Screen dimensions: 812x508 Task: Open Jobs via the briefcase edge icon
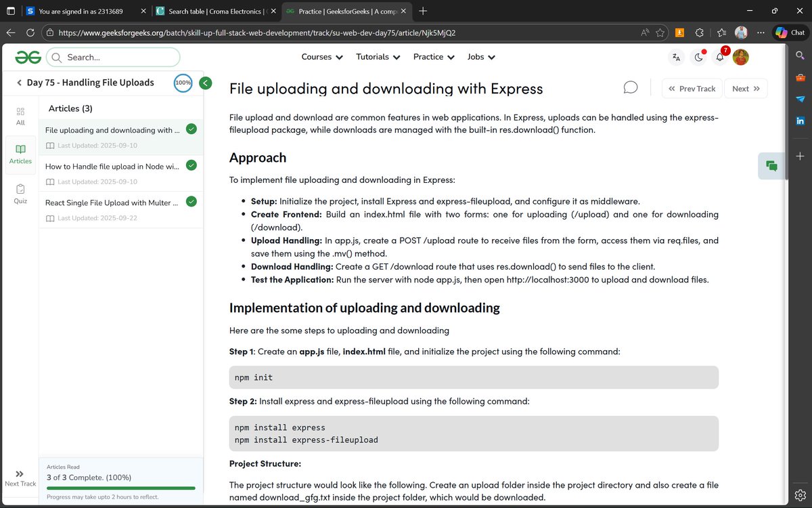(x=800, y=77)
